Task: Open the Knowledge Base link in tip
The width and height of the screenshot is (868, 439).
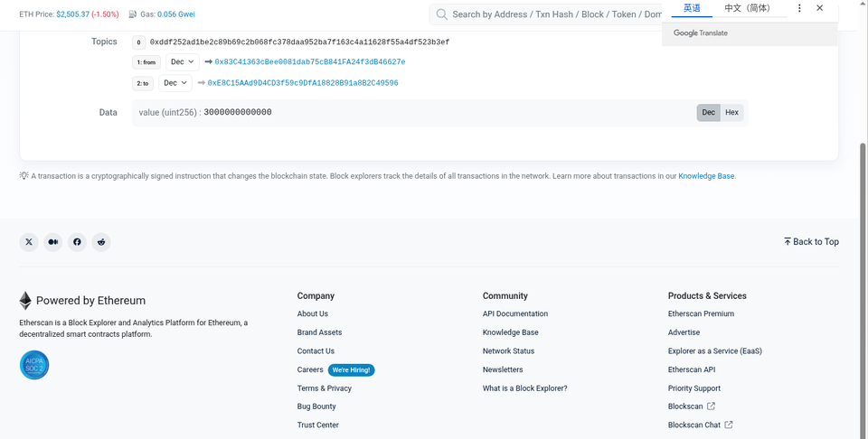Action: coord(706,176)
